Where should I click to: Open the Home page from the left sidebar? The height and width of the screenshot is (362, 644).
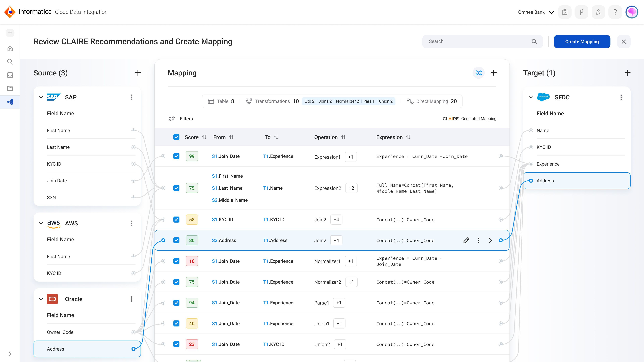pyautogui.click(x=10, y=48)
